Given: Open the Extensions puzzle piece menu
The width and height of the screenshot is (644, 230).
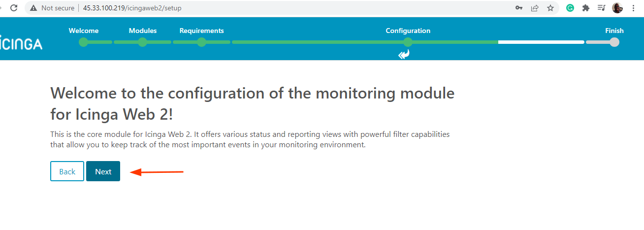Looking at the screenshot, I should tap(585, 8).
